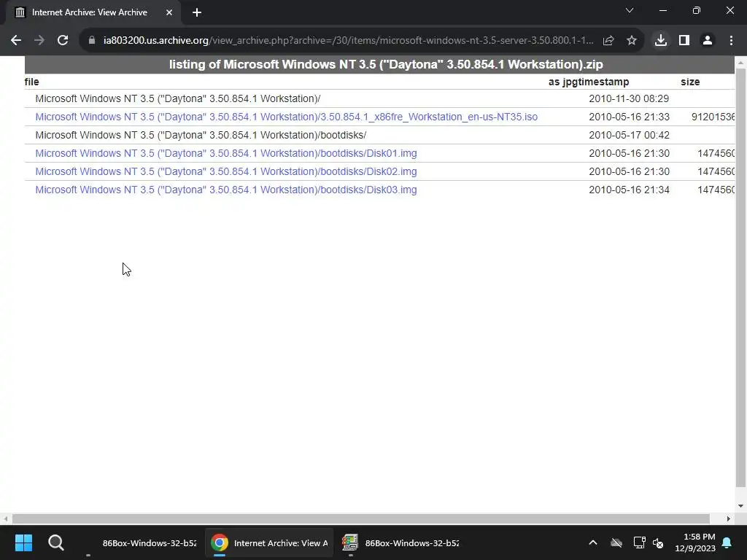
Task: Select timestamp 2010-05-16 21:34
Action: 629,190
